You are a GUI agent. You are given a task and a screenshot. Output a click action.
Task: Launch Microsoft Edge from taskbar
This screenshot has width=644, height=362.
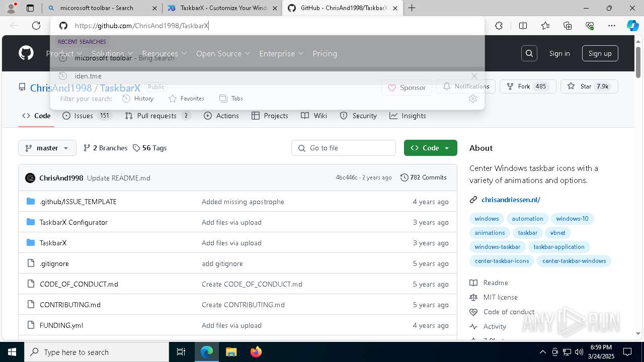tap(207, 352)
